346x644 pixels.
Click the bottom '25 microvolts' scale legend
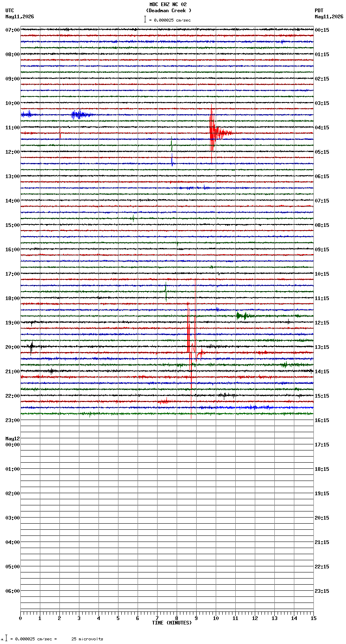(x=87, y=639)
